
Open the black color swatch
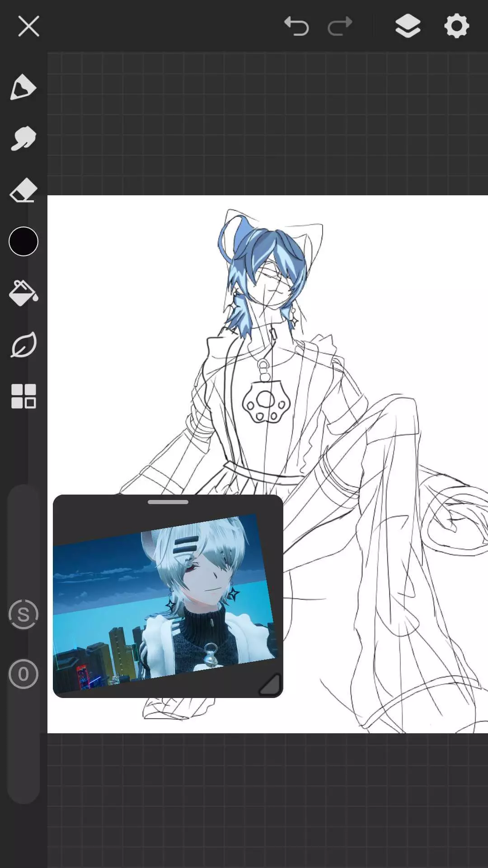23,241
